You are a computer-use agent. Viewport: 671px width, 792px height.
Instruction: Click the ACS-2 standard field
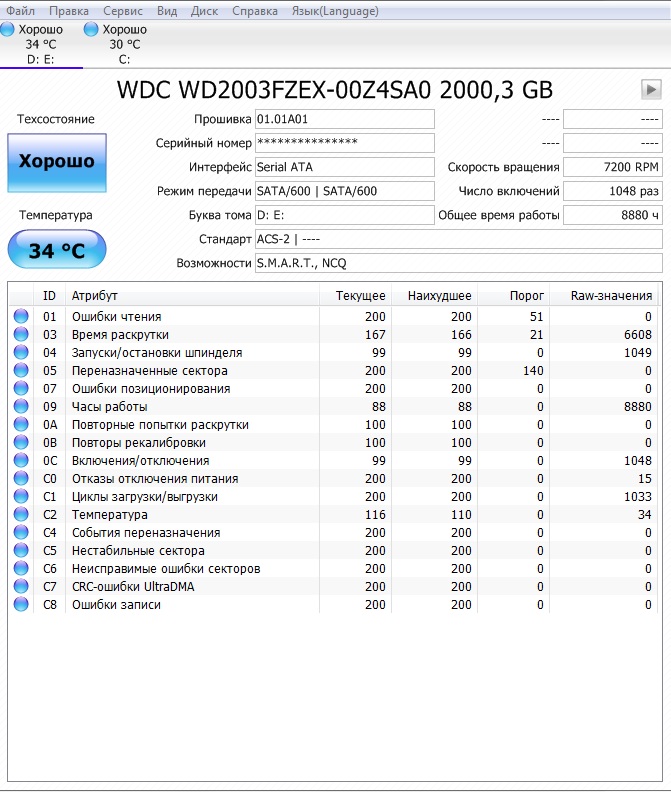(x=459, y=239)
